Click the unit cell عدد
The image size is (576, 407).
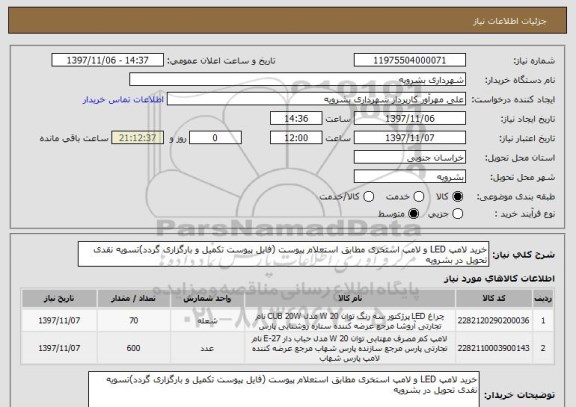point(207,348)
